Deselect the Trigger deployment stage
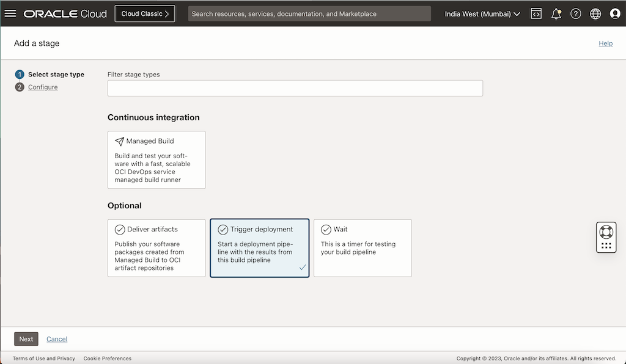626x364 pixels. 259,248
